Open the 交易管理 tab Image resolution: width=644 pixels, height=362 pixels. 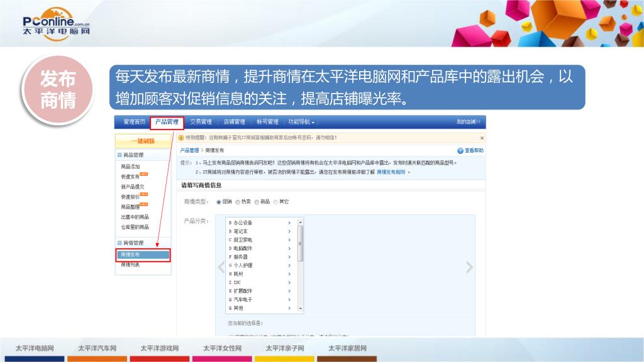pos(201,122)
